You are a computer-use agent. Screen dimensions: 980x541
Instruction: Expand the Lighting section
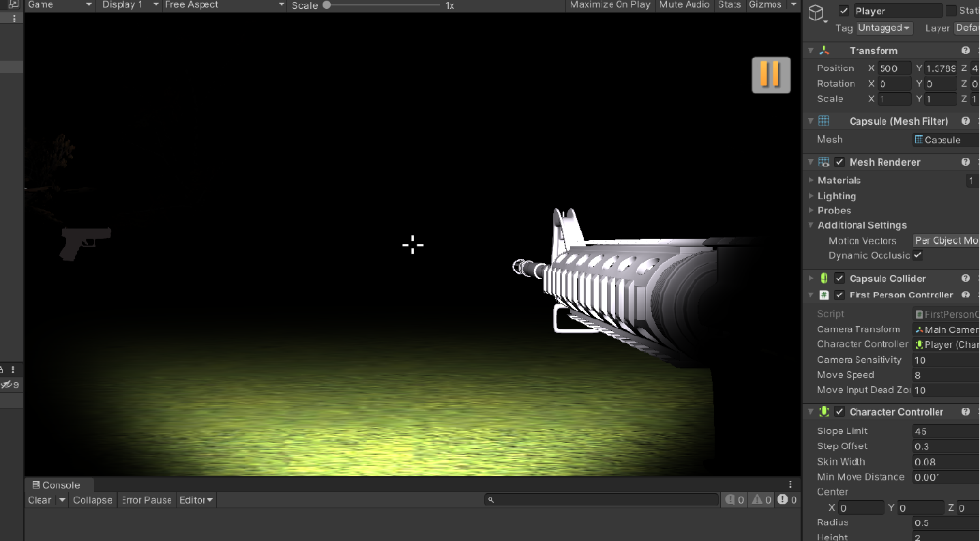coord(811,196)
